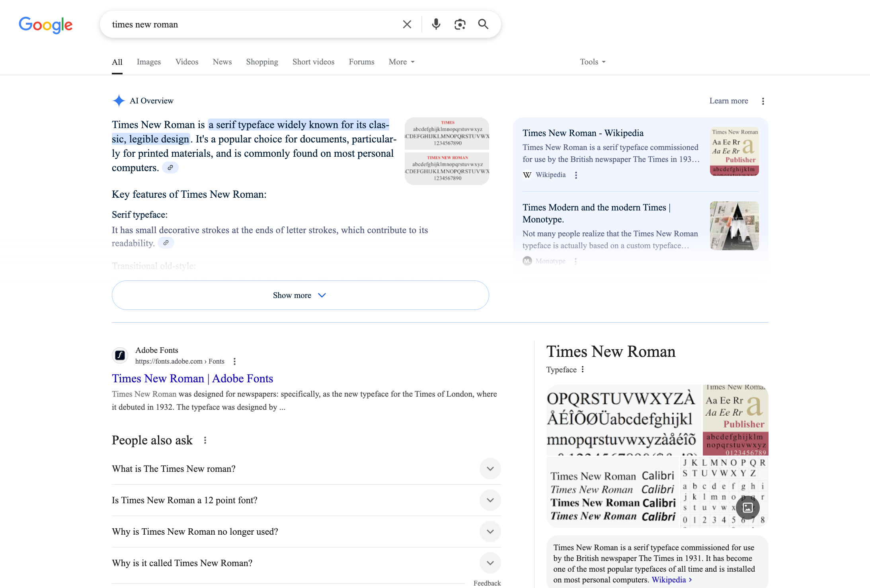Open source link chip after 'computers.'

170,167
